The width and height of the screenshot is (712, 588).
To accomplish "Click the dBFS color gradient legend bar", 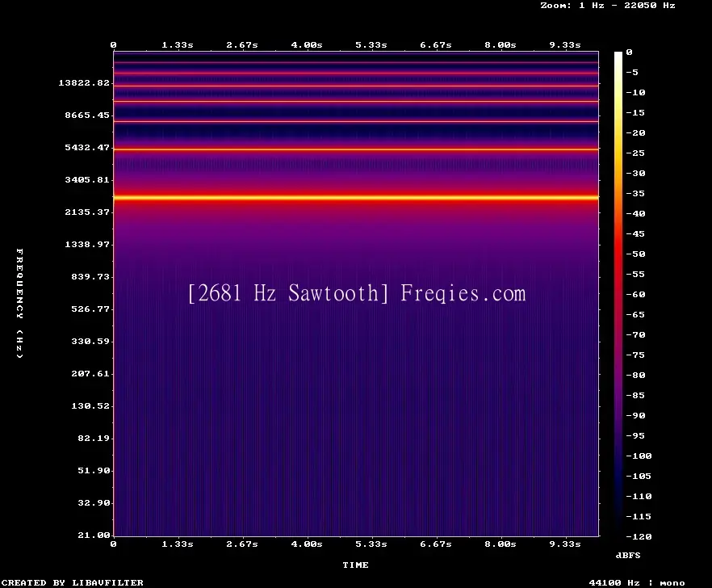I will tap(618, 294).
